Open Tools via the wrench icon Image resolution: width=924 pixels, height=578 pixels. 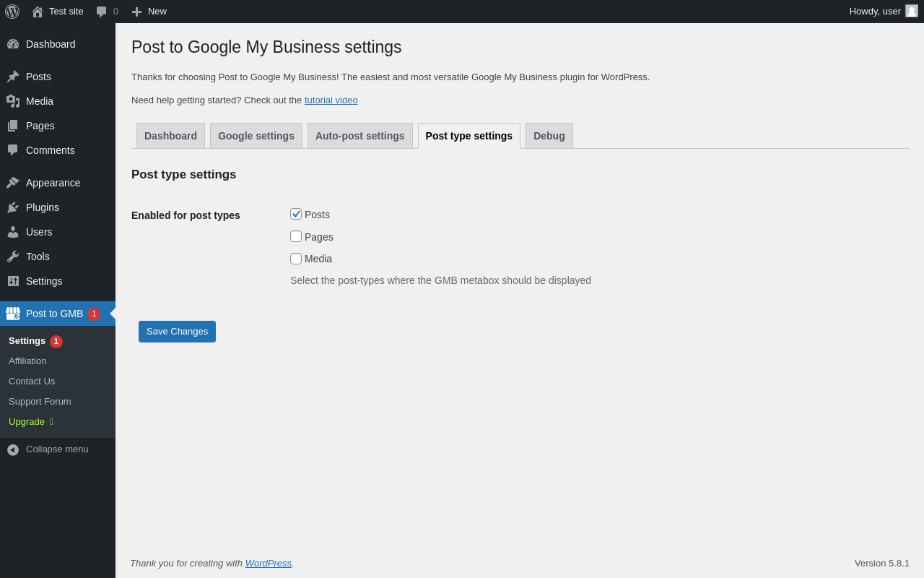click(x=13, y=256)
